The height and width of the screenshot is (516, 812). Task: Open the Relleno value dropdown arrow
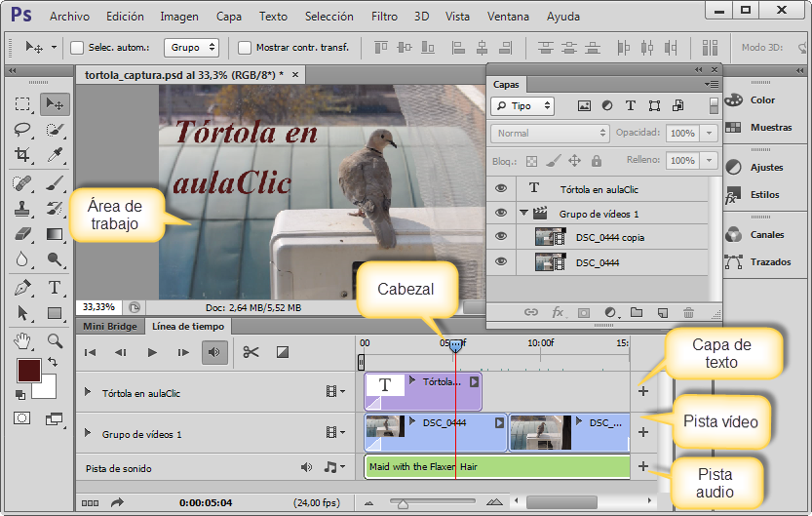(x=709, y=161)
